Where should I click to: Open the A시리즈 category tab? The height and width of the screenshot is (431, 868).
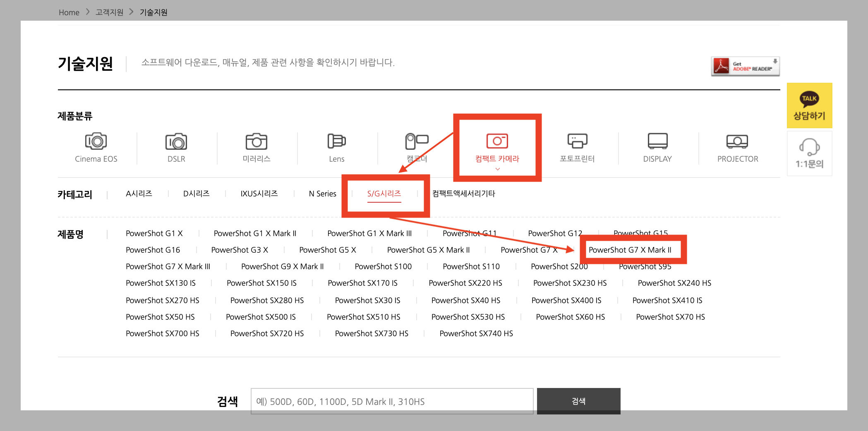pyautogui.click(x=139, y=194)
